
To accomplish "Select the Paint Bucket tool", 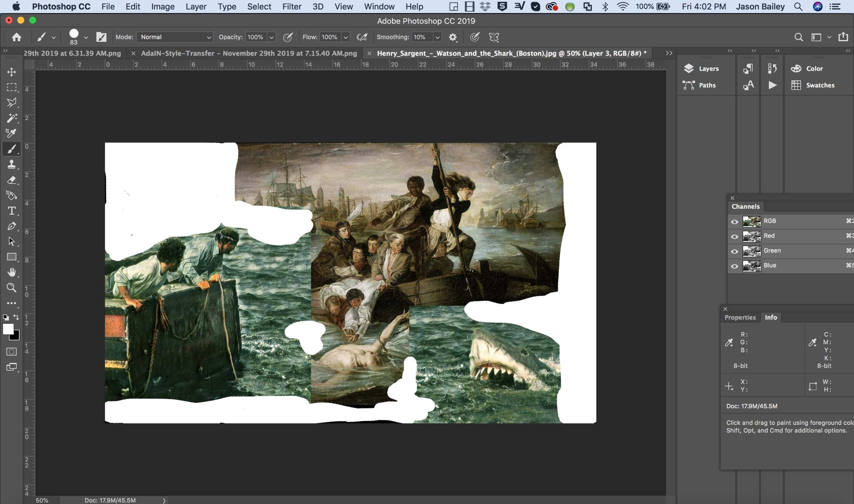I will coord(12,195).
